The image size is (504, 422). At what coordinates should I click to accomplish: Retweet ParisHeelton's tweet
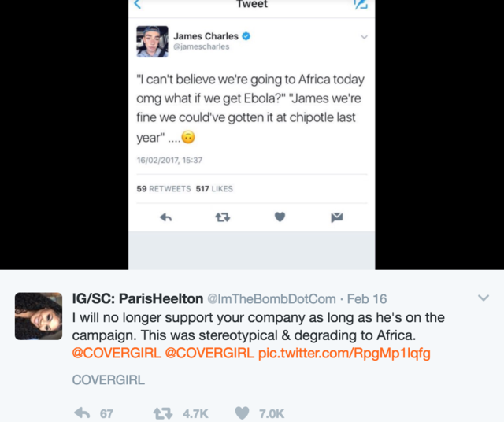[161, 413]
